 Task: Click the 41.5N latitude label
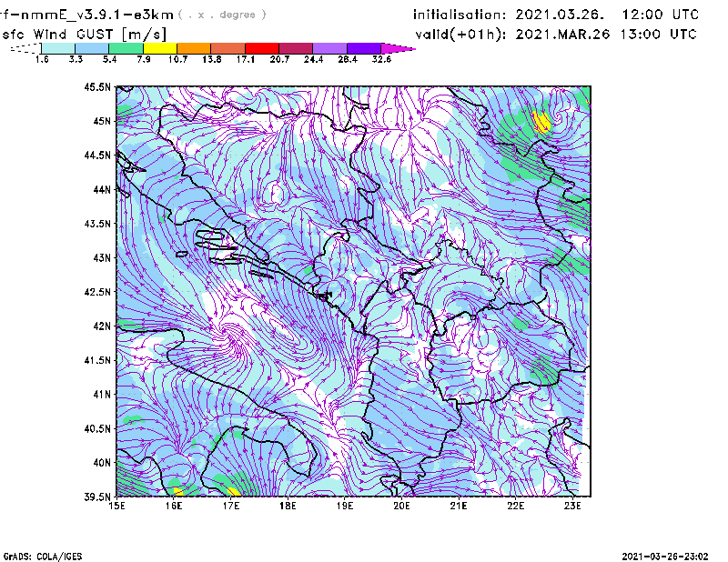97,360
